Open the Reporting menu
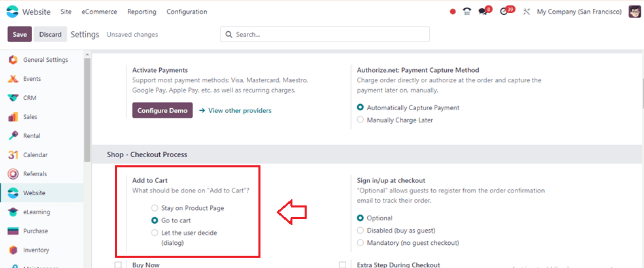This screenshot has height=268, width=644. tap(141, 12)
